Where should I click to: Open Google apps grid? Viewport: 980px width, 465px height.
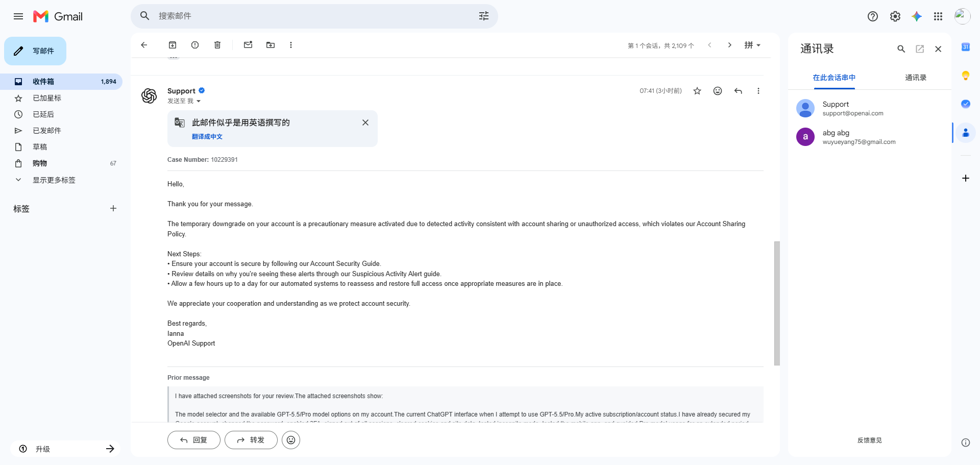point(938,16)
